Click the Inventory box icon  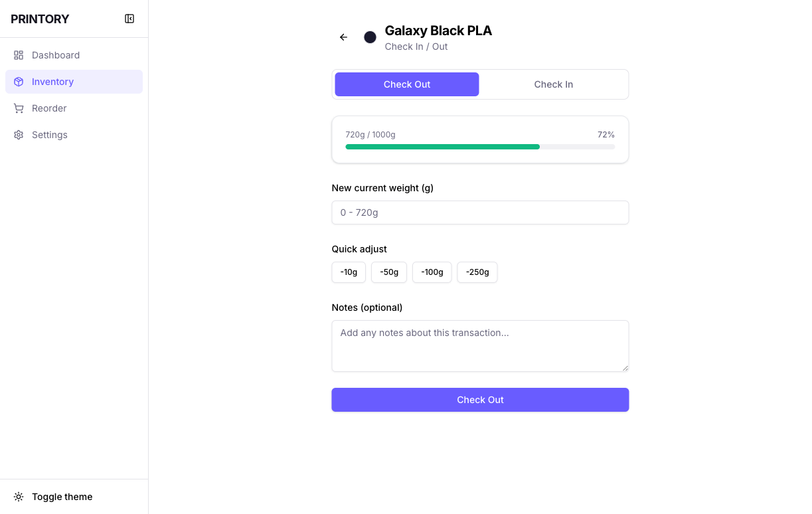click(x=19, y=82)
